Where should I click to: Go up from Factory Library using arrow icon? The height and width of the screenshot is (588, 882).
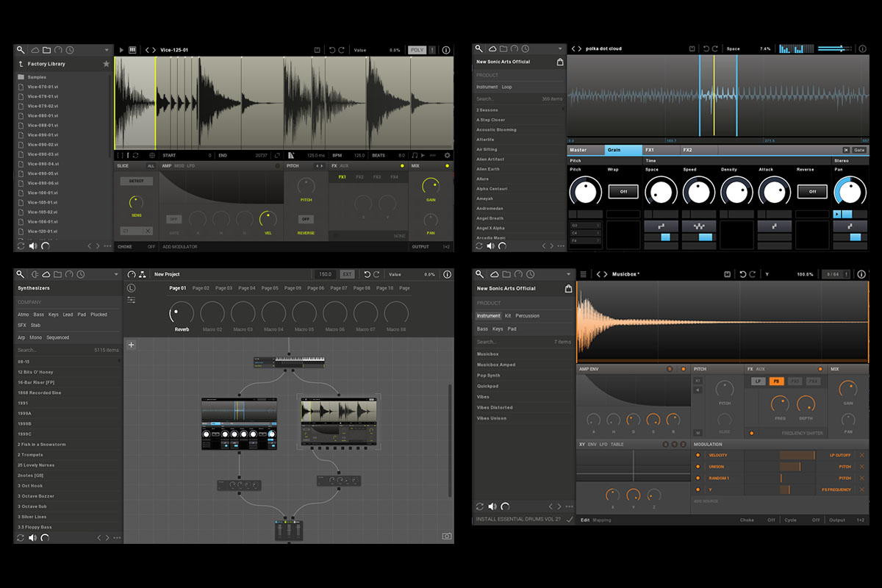coord(21,64)
